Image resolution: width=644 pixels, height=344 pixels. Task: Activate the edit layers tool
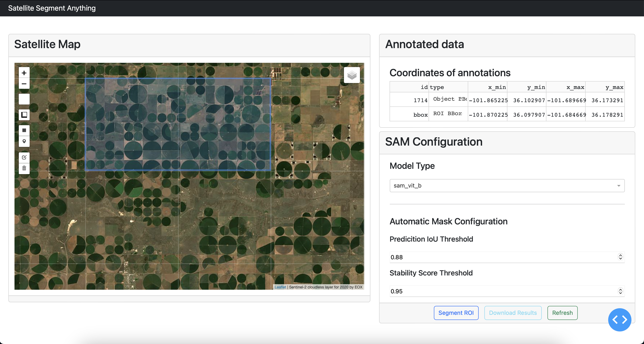[x=24, y=157]
